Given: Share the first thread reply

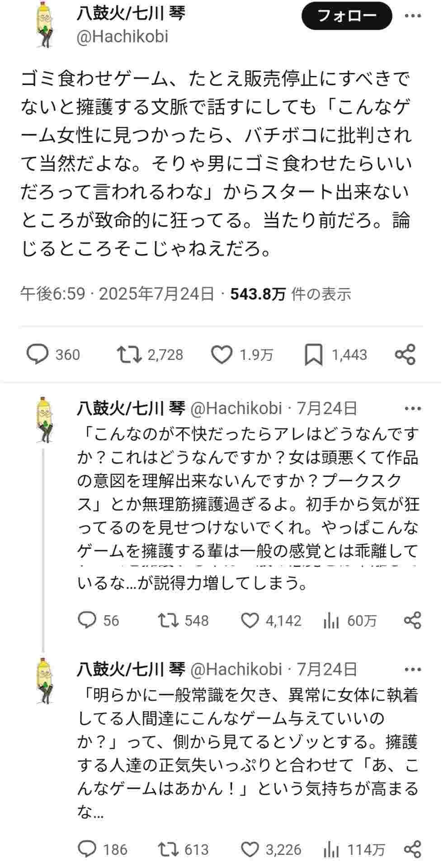Looking at the screenshot, I should pyautogui.click(x=412, y=620).
